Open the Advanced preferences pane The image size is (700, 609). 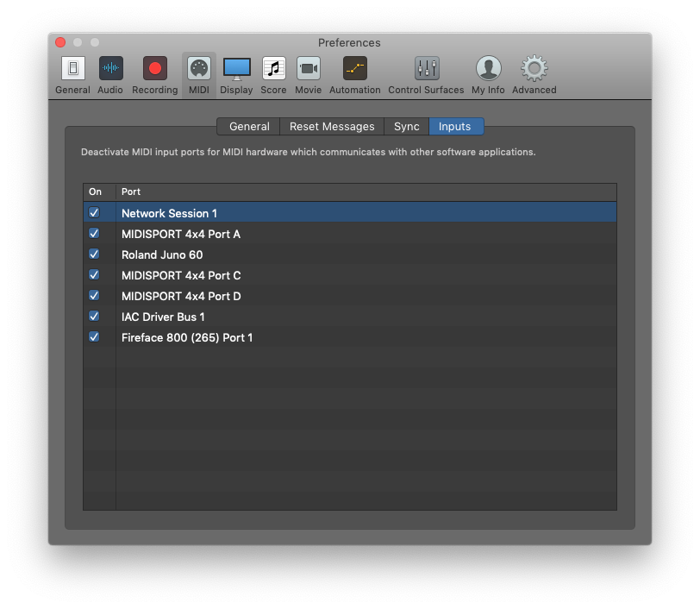click(534, 75)
